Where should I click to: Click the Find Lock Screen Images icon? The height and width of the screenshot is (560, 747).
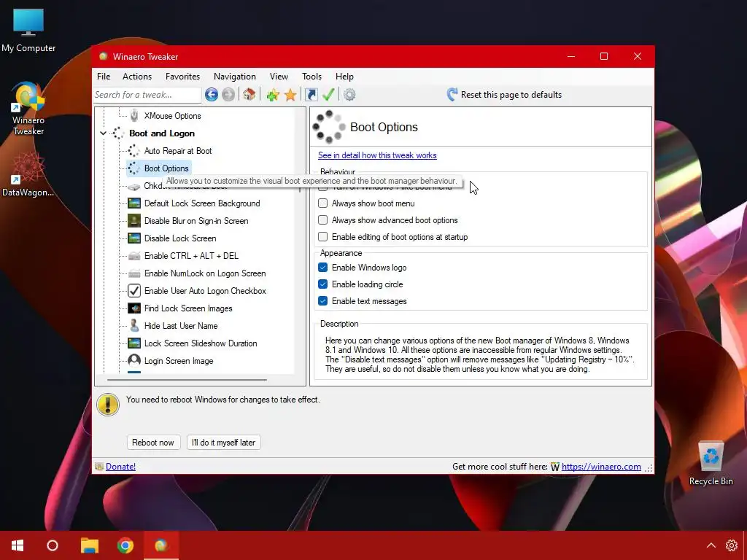click(134, 308)
